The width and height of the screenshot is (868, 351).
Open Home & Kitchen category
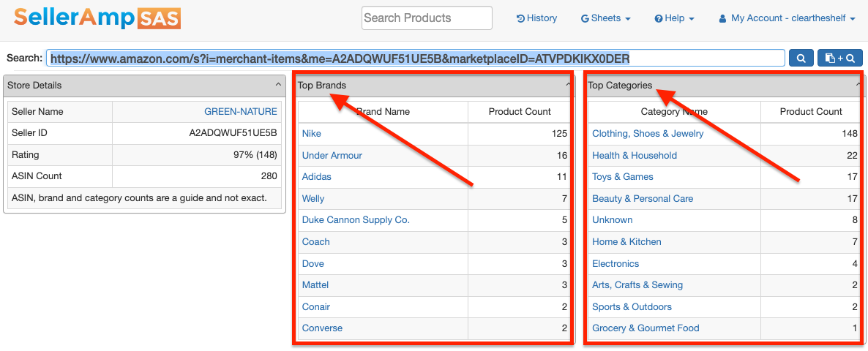626,241
